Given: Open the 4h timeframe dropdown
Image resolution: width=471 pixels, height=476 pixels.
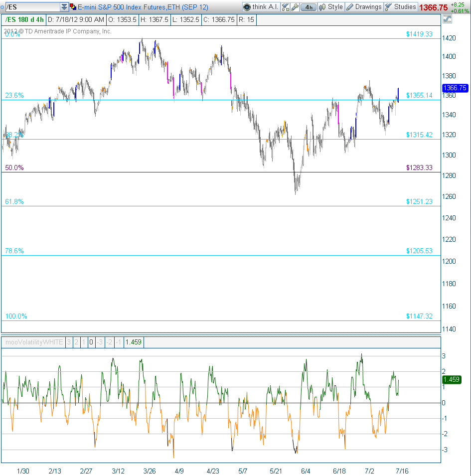Looking at the screenshot, I should 309,7.
